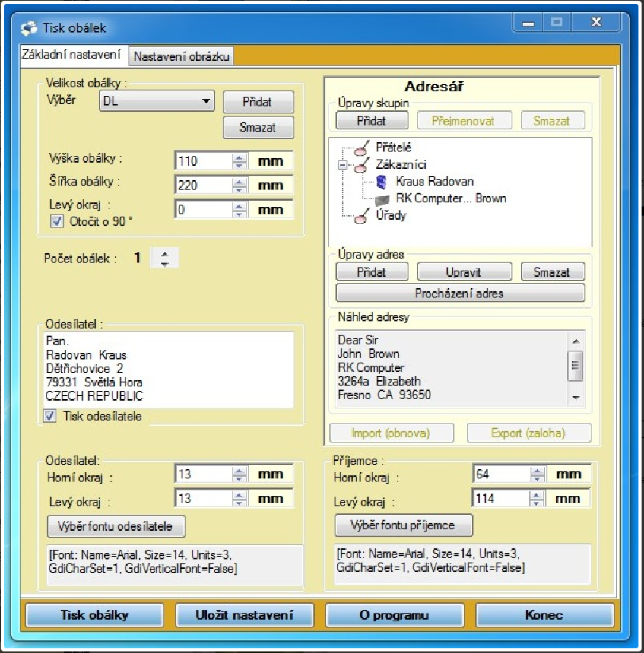
Task: Select RK Computer... Brown entry
Action: [450, 198]
